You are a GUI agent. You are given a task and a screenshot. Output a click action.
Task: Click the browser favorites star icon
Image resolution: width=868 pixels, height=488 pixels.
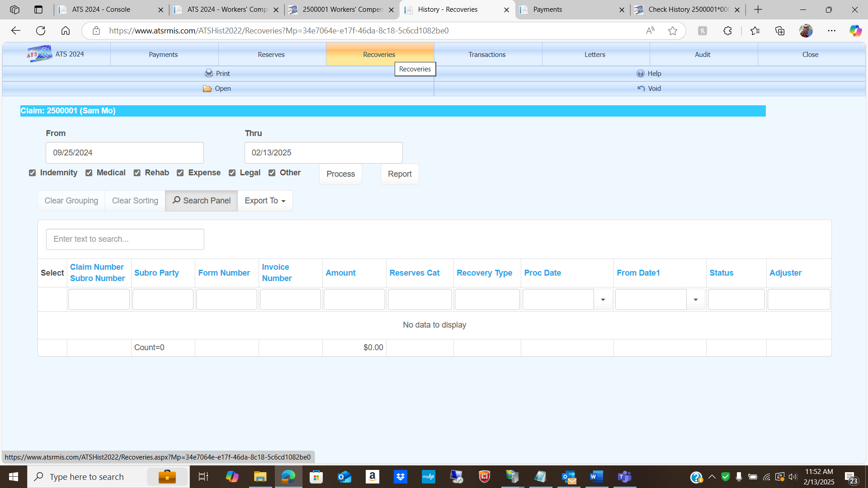[x=673, y=31]
